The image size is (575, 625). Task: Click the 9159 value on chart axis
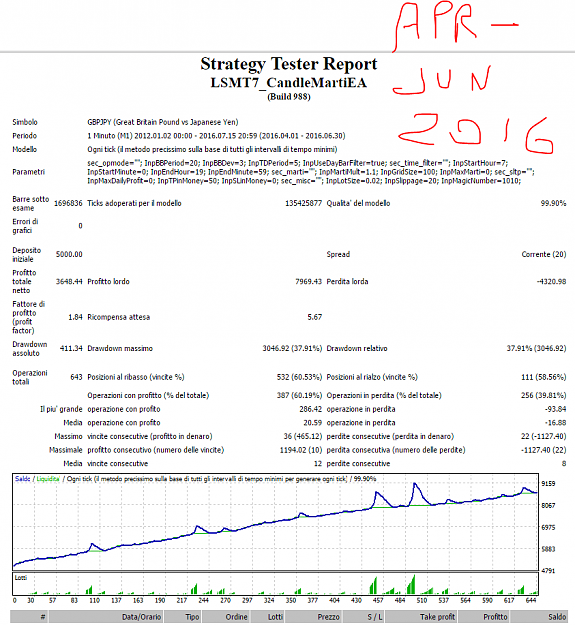click(x=548, y=483)
